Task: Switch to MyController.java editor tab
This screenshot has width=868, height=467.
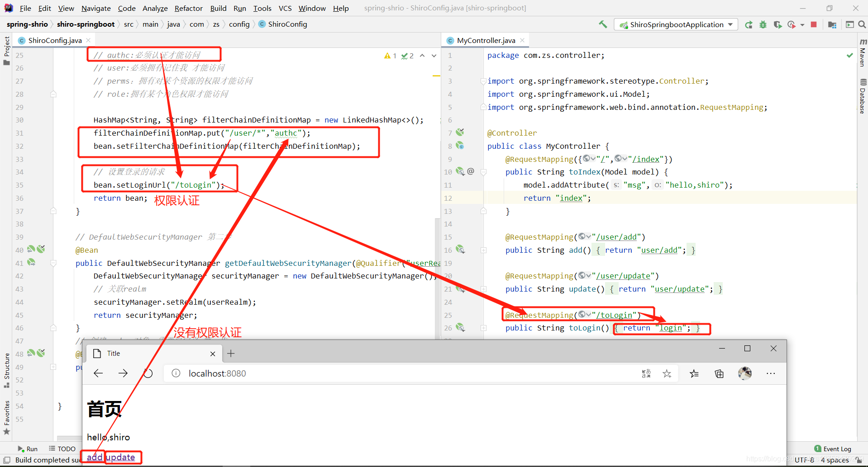Action: click(486, 40)
